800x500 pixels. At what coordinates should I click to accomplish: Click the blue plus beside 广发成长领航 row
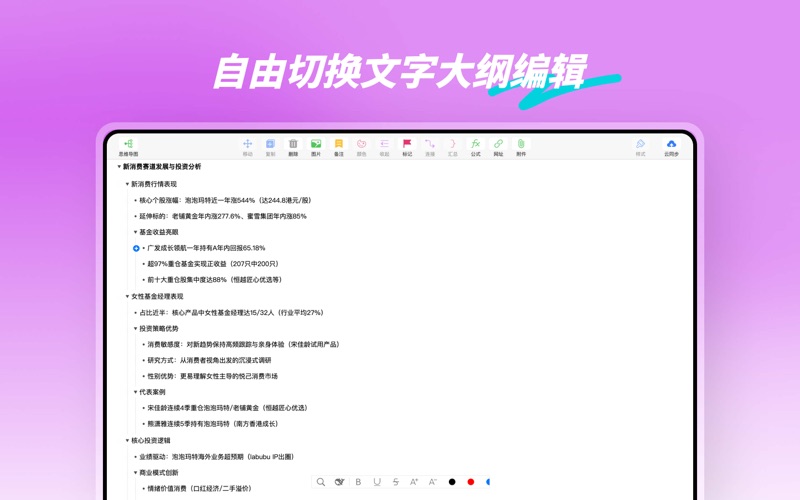136,248
